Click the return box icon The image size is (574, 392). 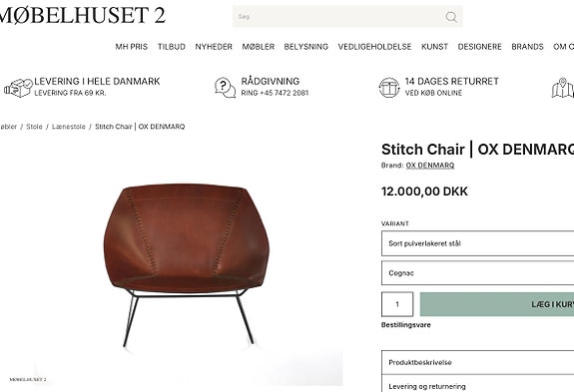point(389,88)
